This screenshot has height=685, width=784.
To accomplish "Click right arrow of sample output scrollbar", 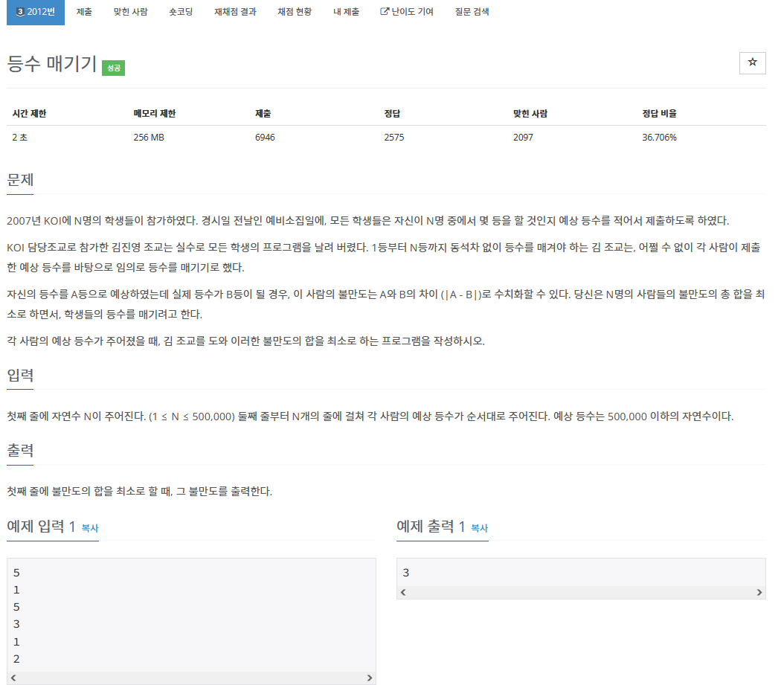I will 759,593.
